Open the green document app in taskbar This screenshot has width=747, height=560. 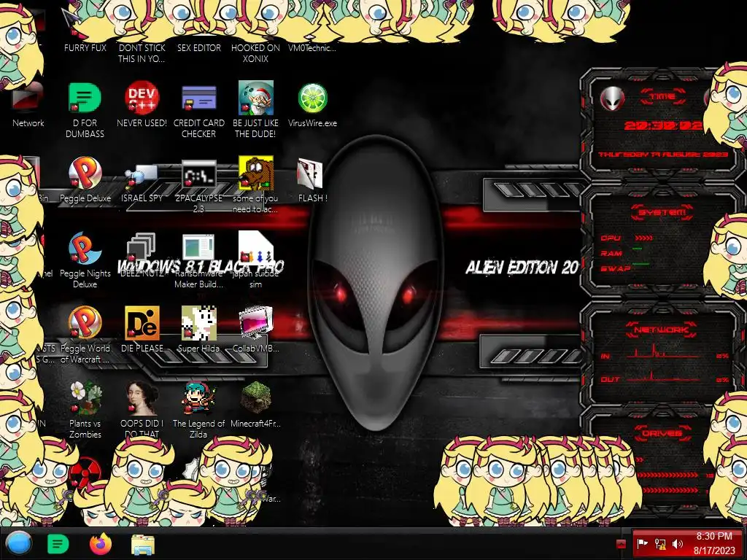[58, 544]
